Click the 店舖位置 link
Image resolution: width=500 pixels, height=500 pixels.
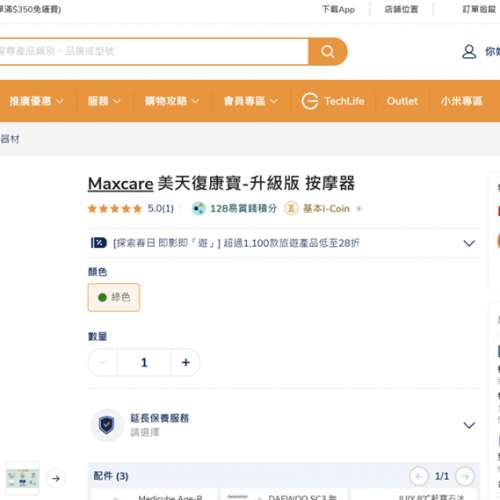[x=401, y=9]
